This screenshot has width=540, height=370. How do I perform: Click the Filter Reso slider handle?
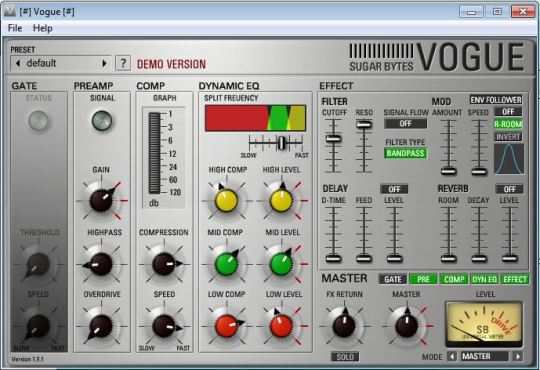[364, 124]
